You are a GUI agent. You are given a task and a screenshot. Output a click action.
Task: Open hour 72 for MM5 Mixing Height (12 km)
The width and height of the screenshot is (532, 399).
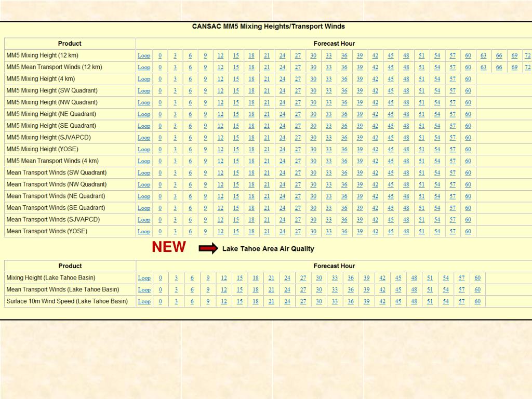coord(528,56)
